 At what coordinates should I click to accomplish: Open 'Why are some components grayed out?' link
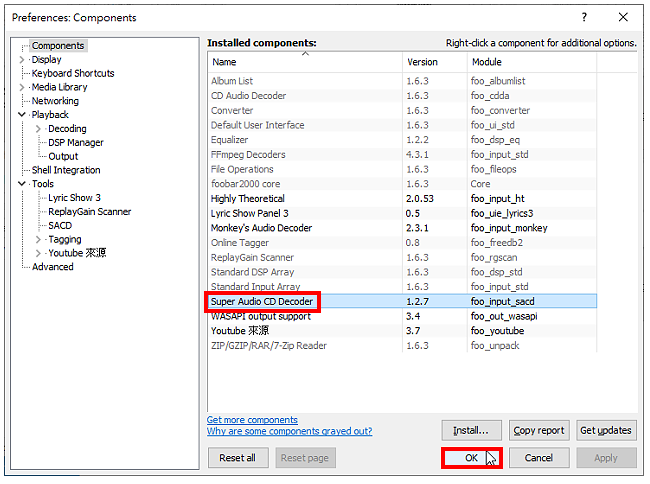(289, 431)
